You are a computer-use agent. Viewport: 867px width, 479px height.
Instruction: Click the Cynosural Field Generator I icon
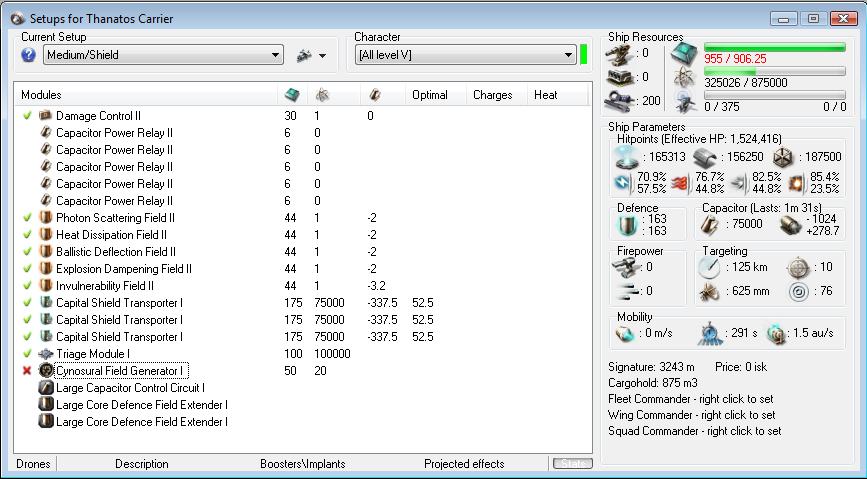[x=45, y=371]
